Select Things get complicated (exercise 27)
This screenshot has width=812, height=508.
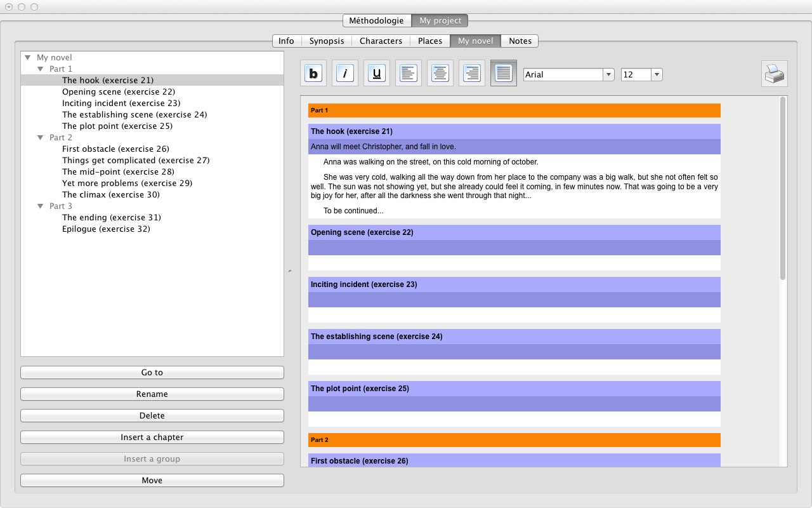click(136, 160)
